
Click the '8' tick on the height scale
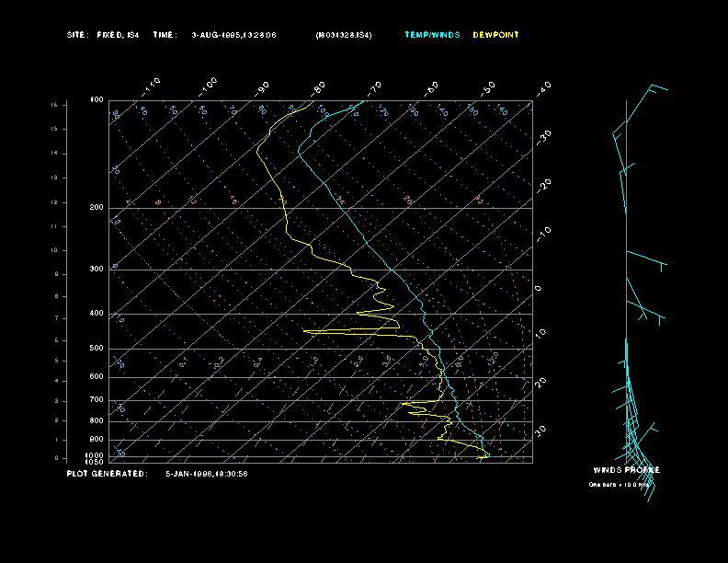(x=57, y=296)
